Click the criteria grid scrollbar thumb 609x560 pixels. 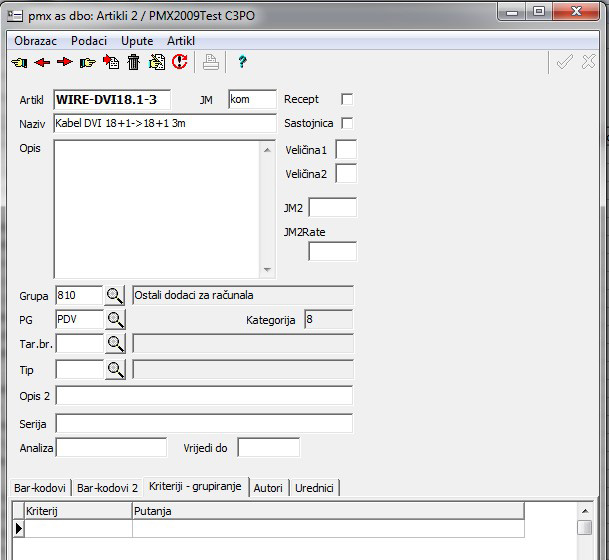tap(585, 527)
